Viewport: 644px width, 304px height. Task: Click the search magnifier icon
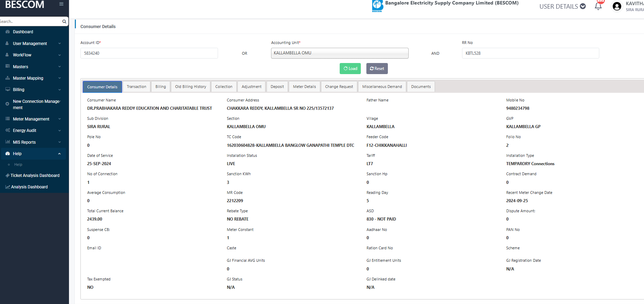click(64, 21)
